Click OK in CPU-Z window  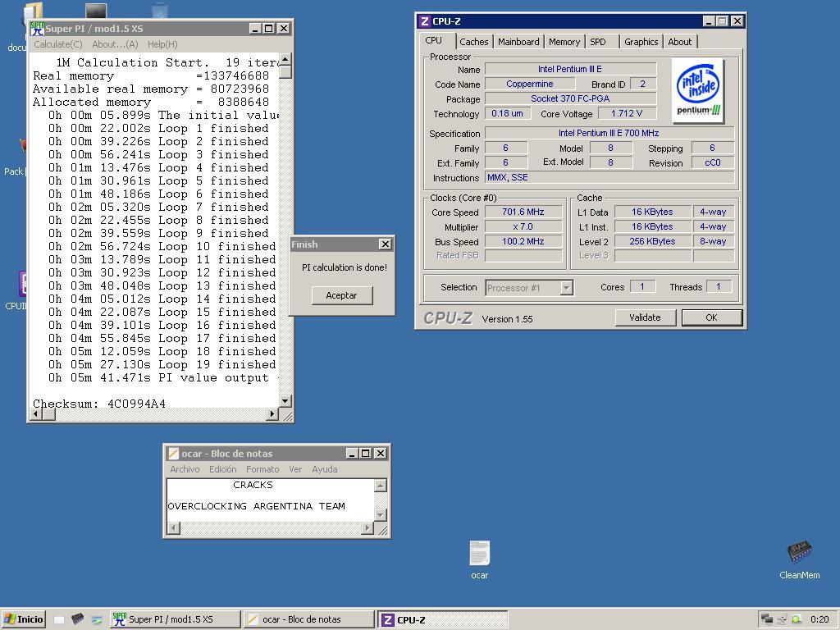coord(711,317)
